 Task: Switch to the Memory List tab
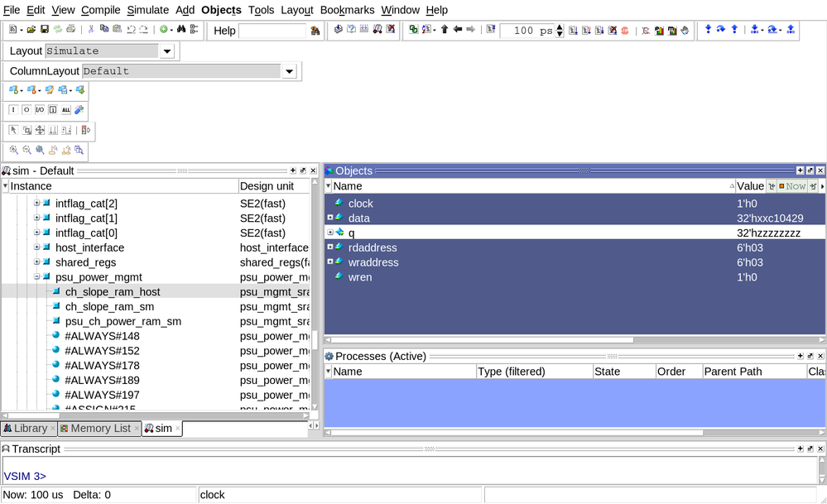point(100,428)
